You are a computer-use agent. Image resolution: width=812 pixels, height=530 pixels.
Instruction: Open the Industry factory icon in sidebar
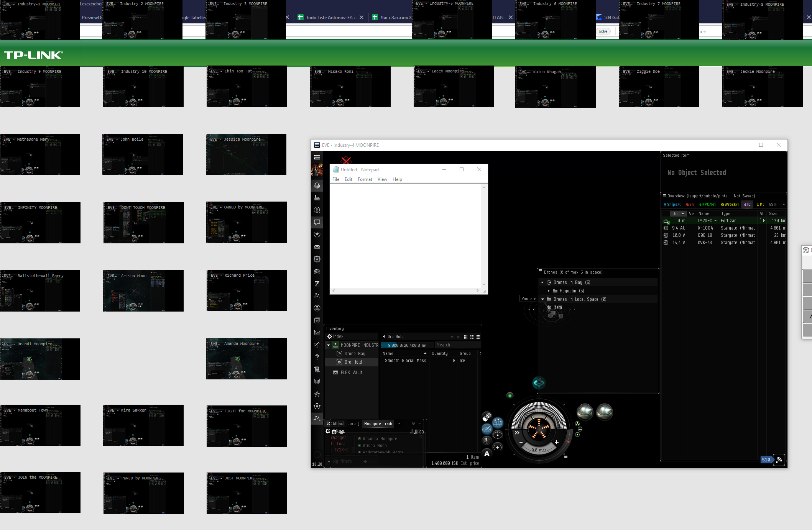click(317, 198)
